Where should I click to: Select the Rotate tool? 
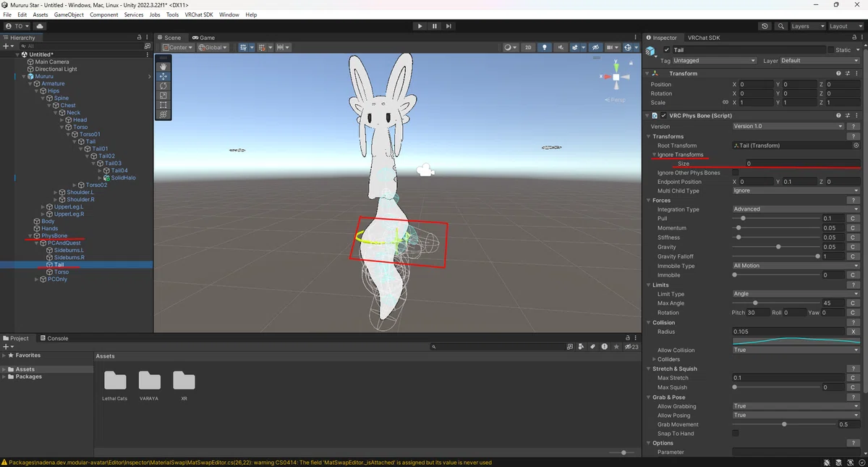coord(163,85)
